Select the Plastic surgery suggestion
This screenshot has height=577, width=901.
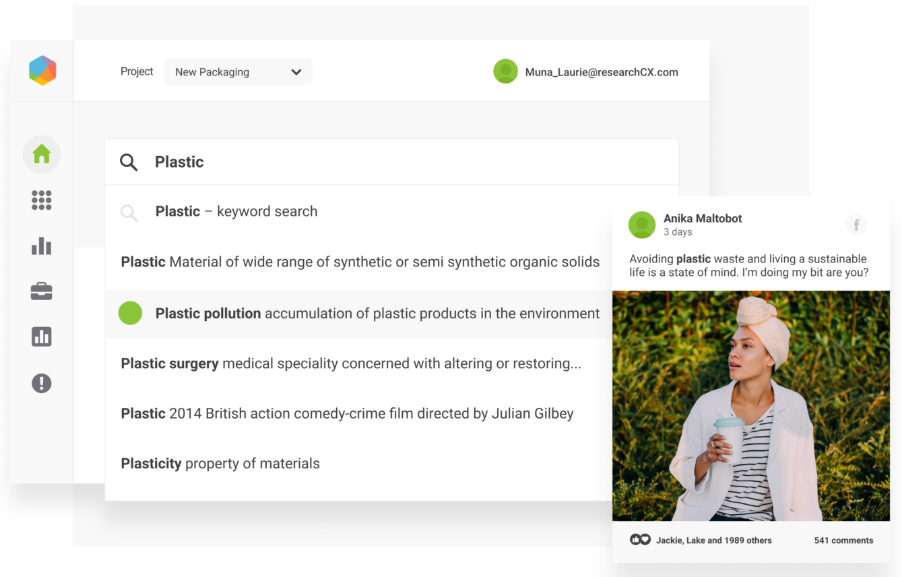click(x=350, y=363)
